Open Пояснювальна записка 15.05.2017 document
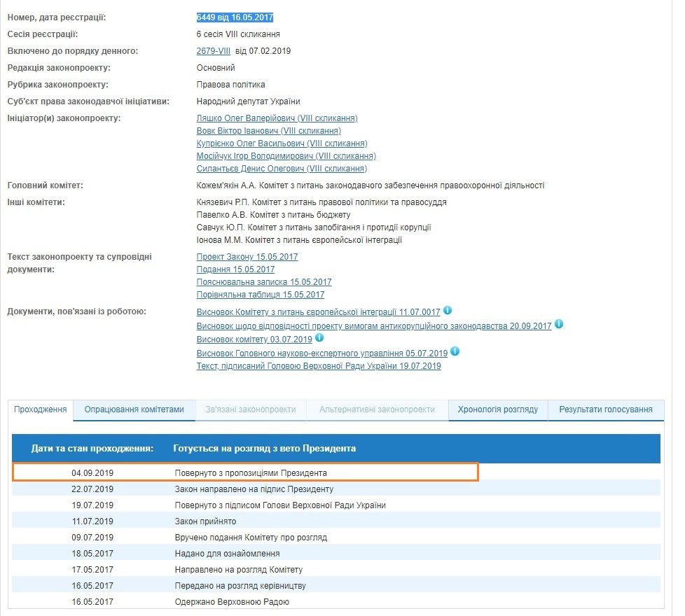 264,282
